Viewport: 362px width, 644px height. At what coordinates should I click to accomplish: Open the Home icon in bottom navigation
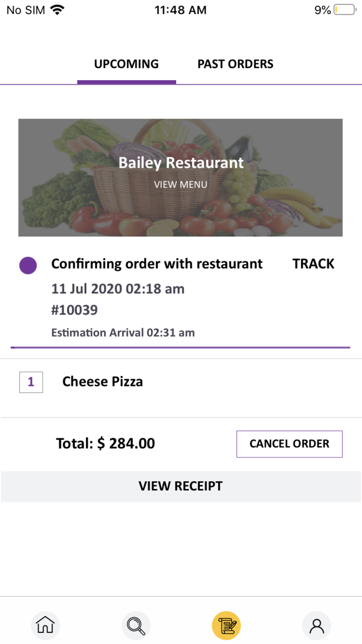pos(45,625)
